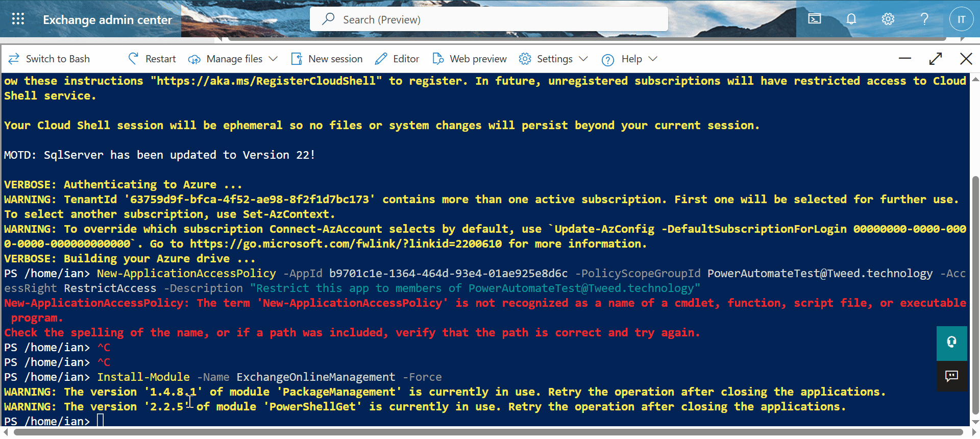This screenshot has width=980, height=439.
Task: Click the terminal scrollbar up arrow
Action: 975,79
